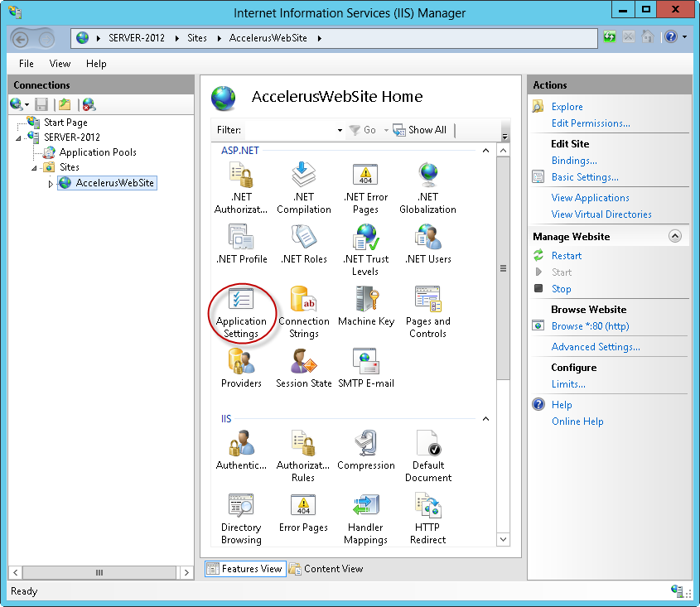Image resolution: width=700 pixels, height=607 pixels.
Task: Open Handler Mappings feature
Action: (x=365, y=518)
